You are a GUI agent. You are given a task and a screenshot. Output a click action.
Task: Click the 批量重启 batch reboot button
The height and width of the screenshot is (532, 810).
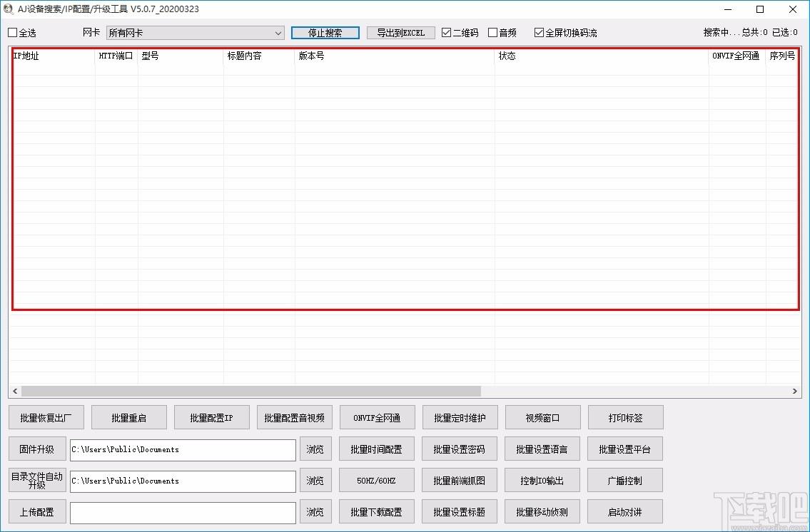pyautogui.click(x=129, y=417)
